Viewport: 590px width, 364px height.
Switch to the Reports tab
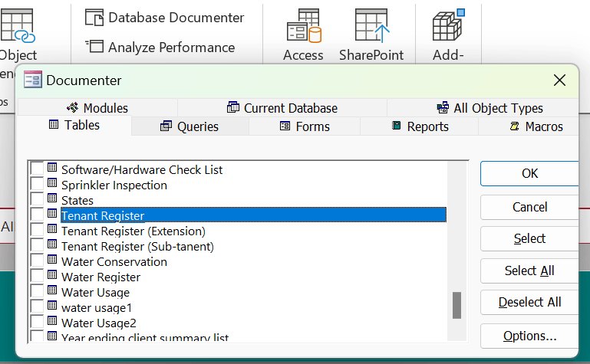[x=420, y=126]
